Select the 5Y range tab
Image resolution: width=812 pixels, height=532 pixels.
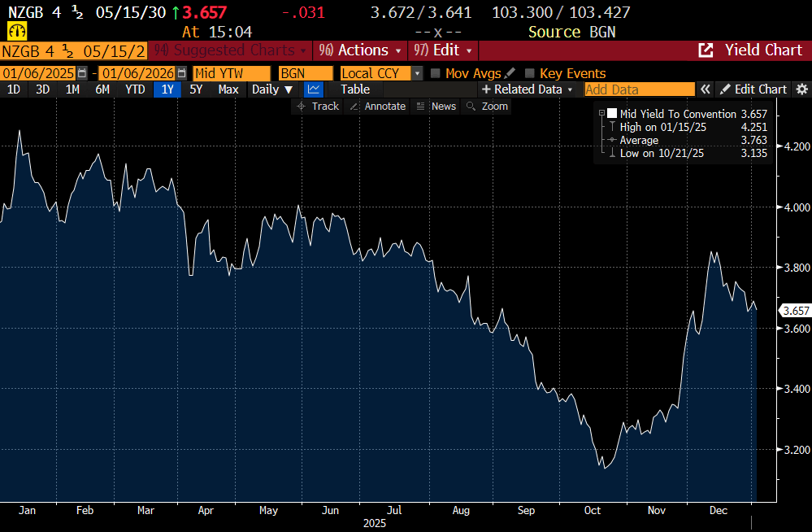pos(196,89)
